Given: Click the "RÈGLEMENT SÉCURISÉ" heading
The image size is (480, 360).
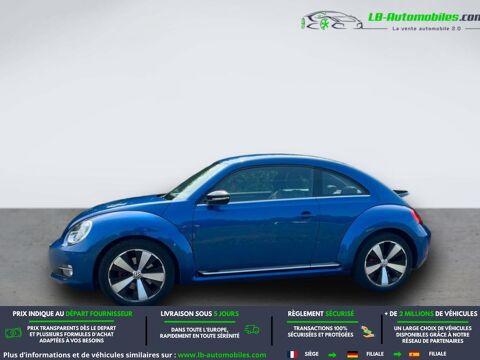Looking at the screenshot, I should tap(321, 314).
